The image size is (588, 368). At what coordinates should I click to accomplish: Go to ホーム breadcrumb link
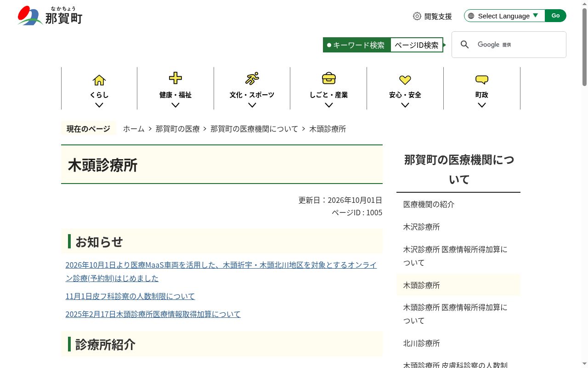coord(134,129)
